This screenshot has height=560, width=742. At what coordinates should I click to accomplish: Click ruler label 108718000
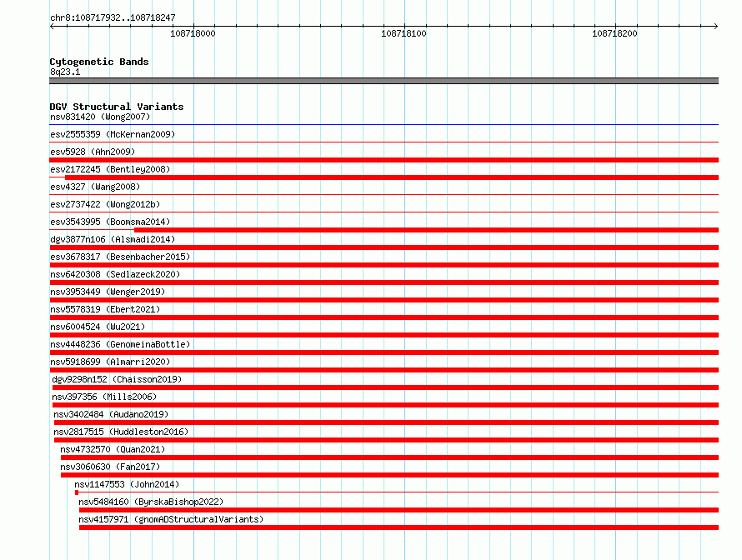click(x=193, y=33)
